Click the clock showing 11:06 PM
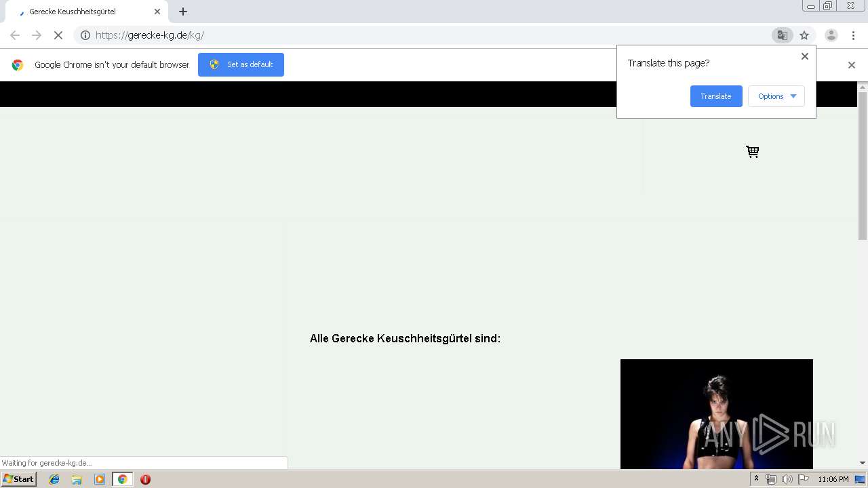The image size is (868, 488). [x=833, y=479]
